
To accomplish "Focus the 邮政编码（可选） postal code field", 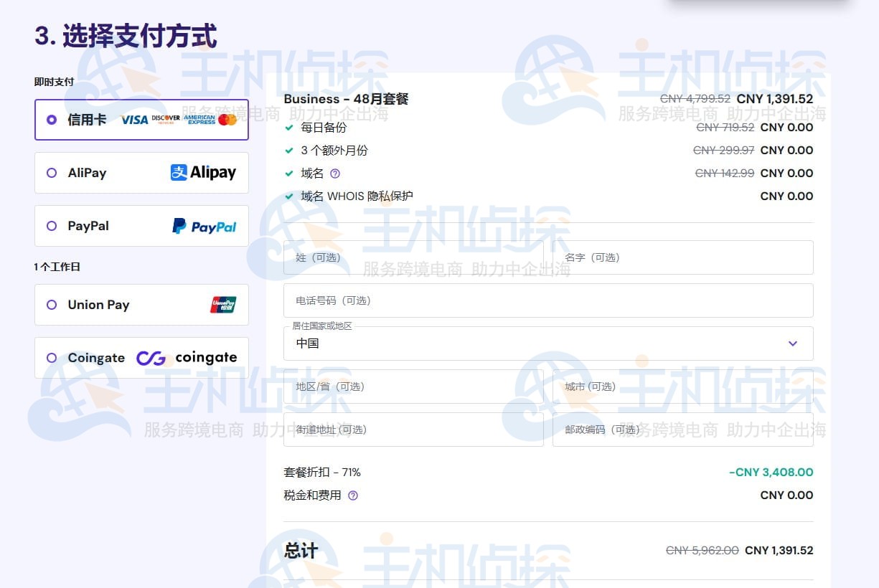I will click(683, 430).
